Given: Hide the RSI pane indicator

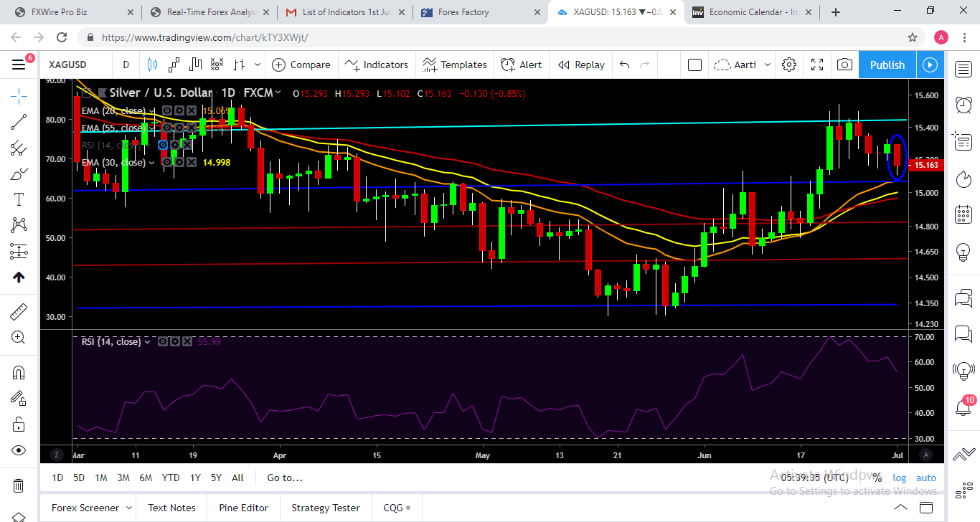Looking at the screenshot, I should (x=163, y=342).
